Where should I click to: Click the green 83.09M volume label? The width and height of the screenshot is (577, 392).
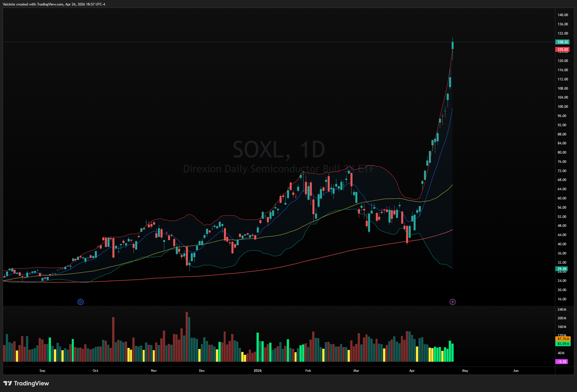(x=563, y=344)
